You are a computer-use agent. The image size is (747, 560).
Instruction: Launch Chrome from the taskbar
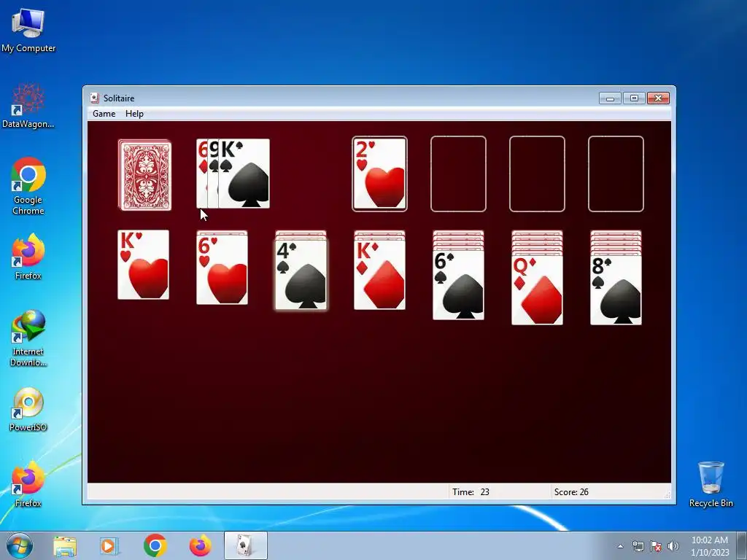pos(155,545)
